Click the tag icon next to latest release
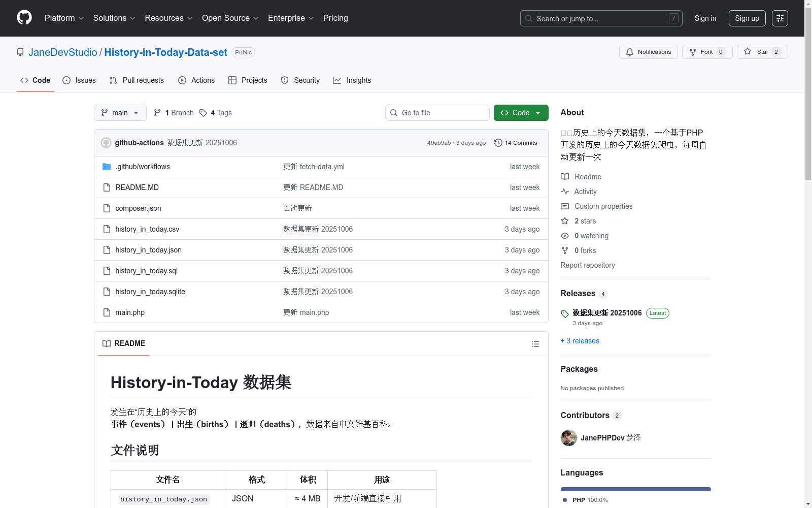812x508 pixels. pyautogui.click(x=565, y=314)
